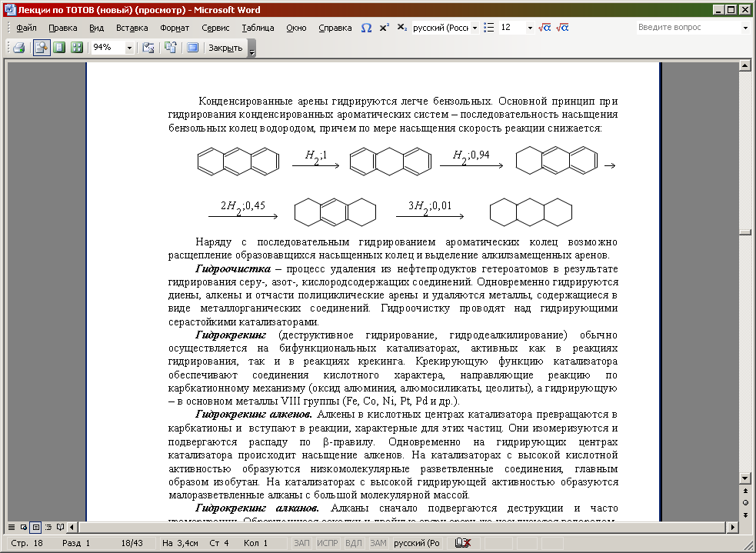Image resolution: width=756 pixels, height=553 pixels.
Task: Switch to Reading Layout view icon
Action: click(x=60, y=528)
